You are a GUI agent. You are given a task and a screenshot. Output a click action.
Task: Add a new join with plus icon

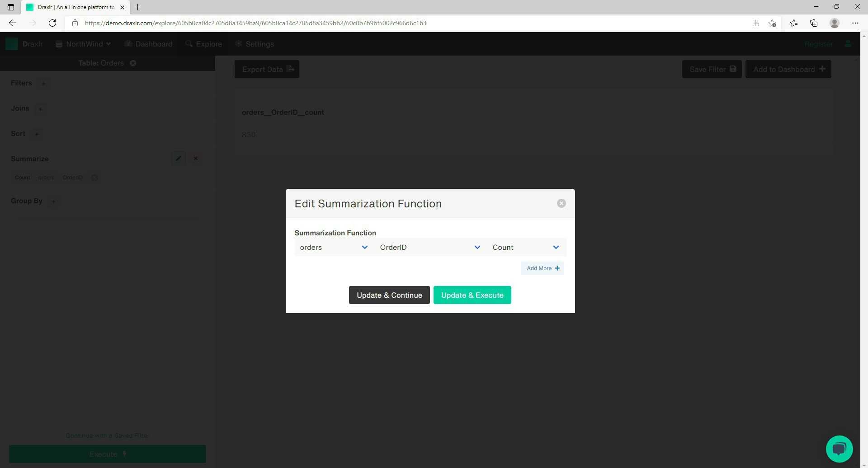pyautogui.click(x=40, y=108)
